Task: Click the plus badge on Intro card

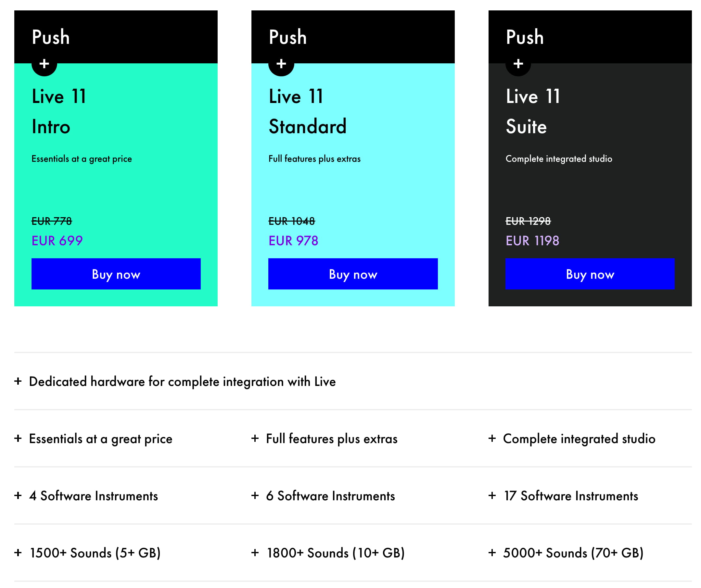Action: point(44,64)
